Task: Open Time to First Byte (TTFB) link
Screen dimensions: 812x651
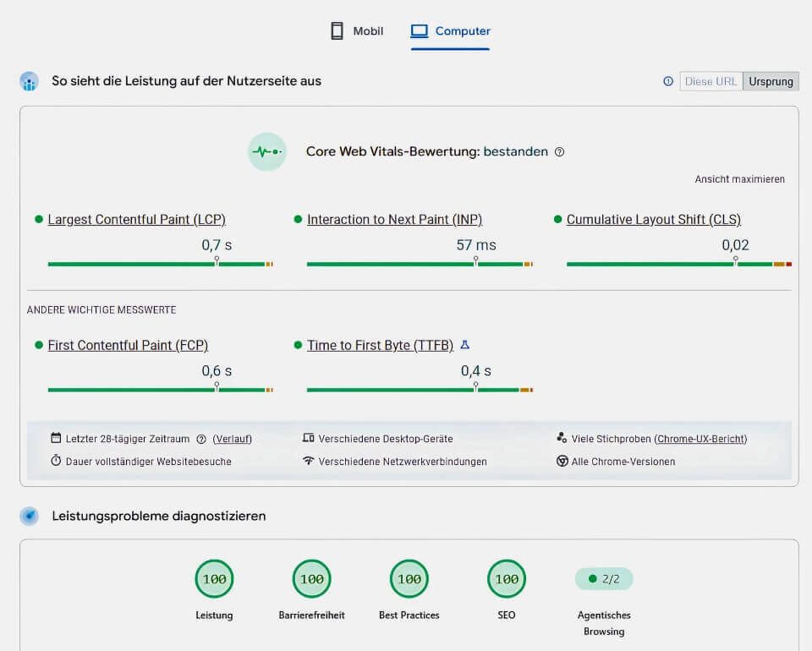Action: [380, 345]
